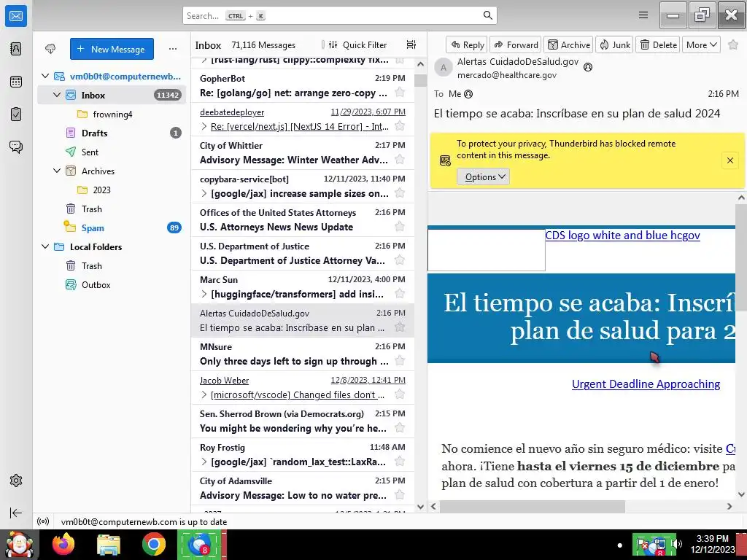This screenshot has height=560, width=747.
Task: Open the Address Book space
Action: (16, 49)
